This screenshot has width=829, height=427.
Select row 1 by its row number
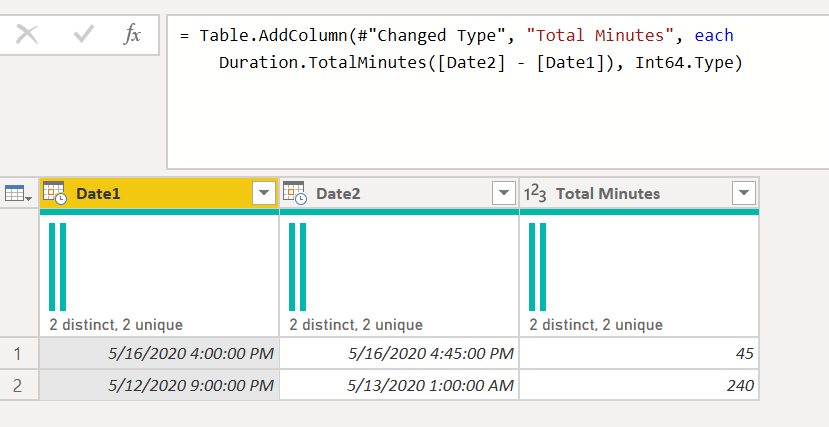tap(19, 354)
